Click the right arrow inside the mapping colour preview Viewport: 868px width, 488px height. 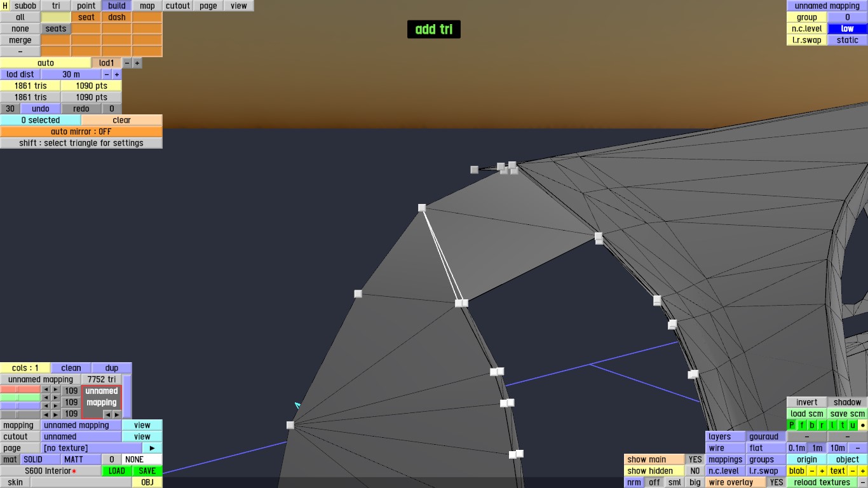[117, 414]
